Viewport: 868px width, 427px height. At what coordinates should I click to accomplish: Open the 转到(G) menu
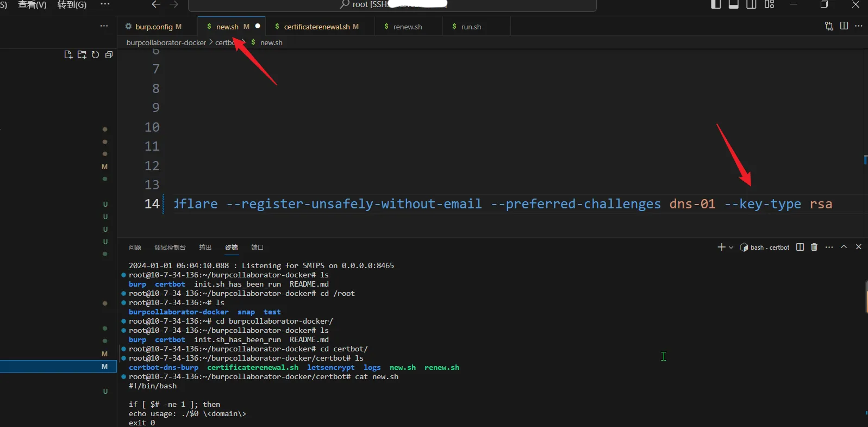[x=72, y=5]
